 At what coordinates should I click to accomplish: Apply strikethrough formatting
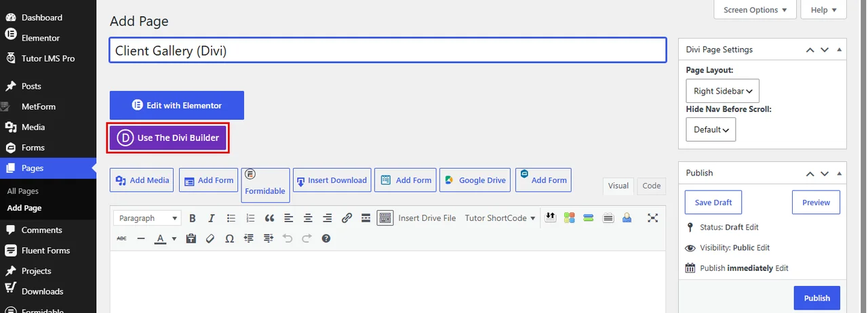[x=122, y=238]
